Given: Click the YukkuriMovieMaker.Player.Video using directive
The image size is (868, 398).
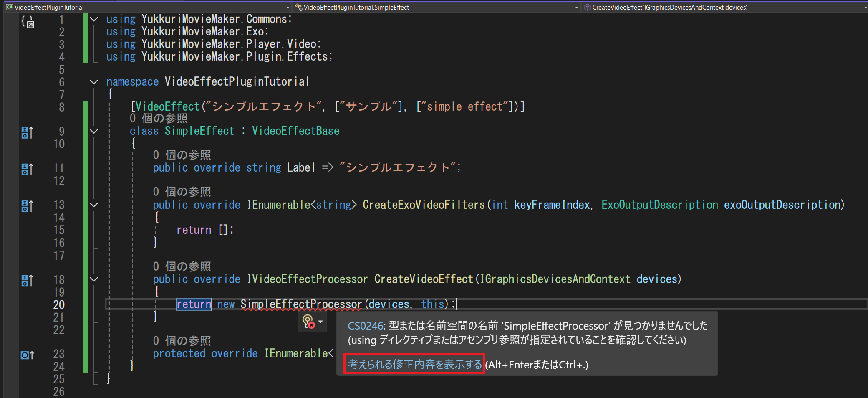Looking at the screenshot, I should pos(214,44).
